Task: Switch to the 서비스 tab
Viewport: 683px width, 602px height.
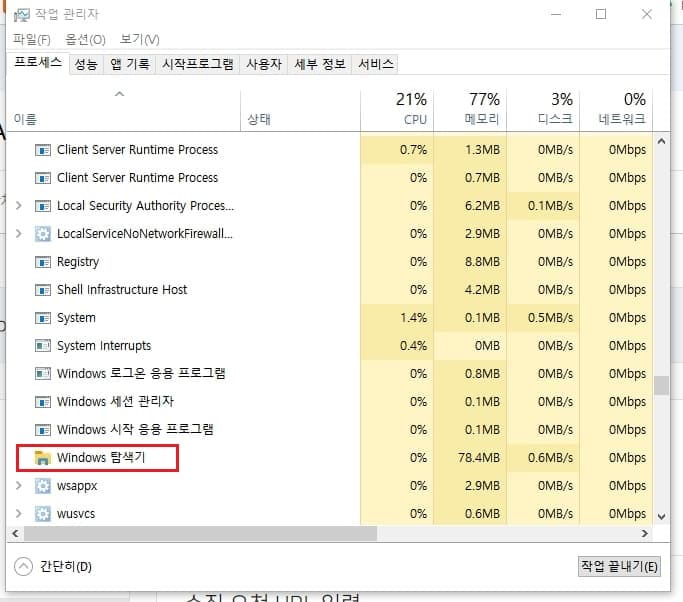Action: coord(375,64)
